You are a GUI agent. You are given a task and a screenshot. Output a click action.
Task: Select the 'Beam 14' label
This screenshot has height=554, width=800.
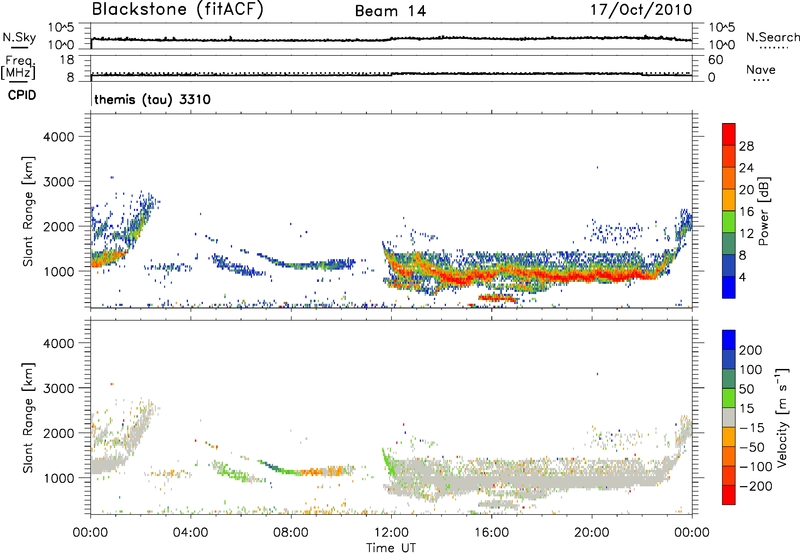click(x=390, y=11)
